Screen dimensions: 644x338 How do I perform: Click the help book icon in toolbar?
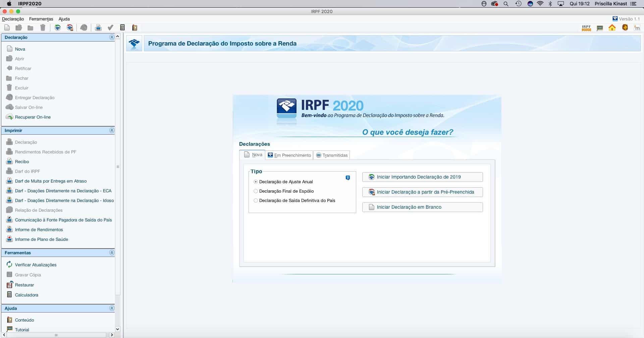click(x=135, y=27)
